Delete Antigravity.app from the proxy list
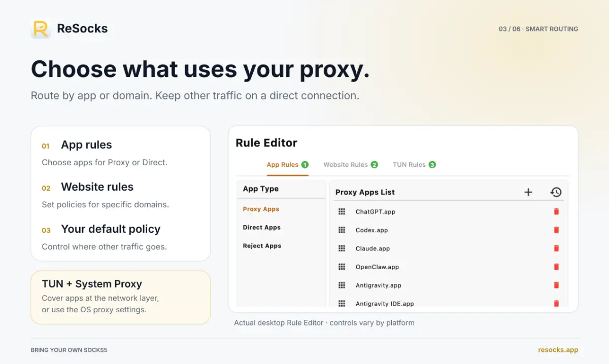 tap(556, 285)
